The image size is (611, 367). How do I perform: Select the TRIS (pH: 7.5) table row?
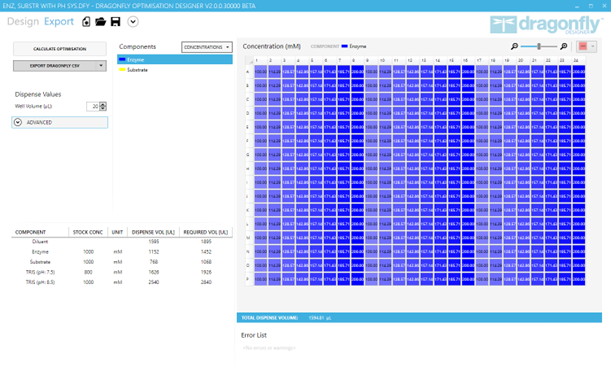pyautogui.click(x=122, y=272)
